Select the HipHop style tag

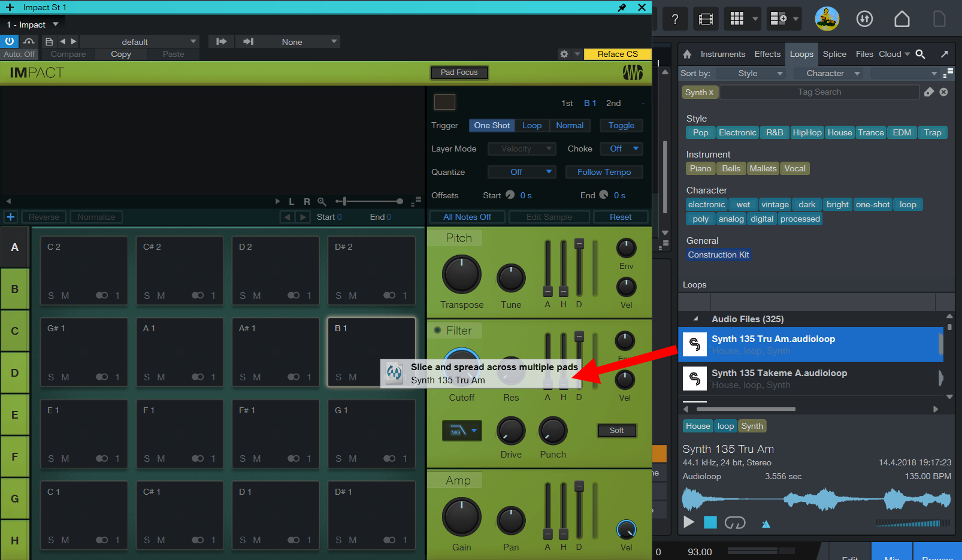(x=807, y=132)
